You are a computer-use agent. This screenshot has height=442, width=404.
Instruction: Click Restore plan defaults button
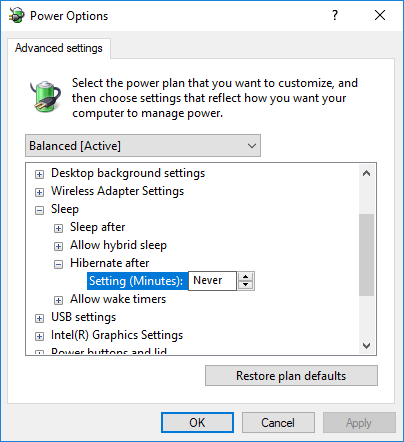coord(291,376)
